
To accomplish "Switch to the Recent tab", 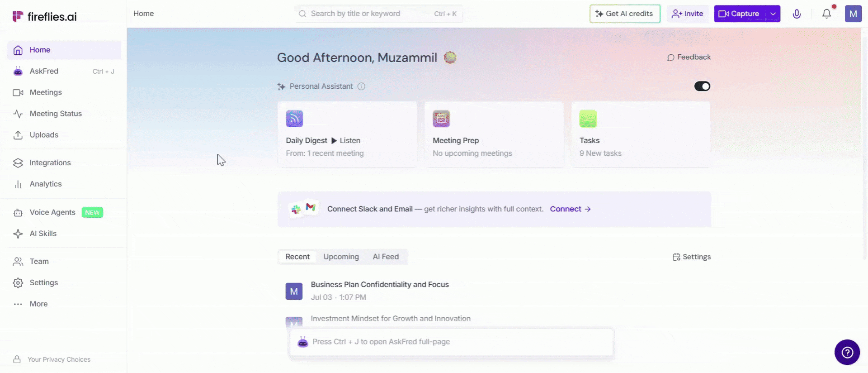I will pyautogui.click(x=297, y=257).
